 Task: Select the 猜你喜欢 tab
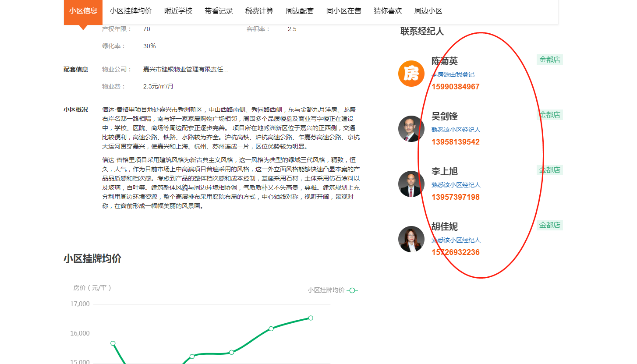(388, 11)
